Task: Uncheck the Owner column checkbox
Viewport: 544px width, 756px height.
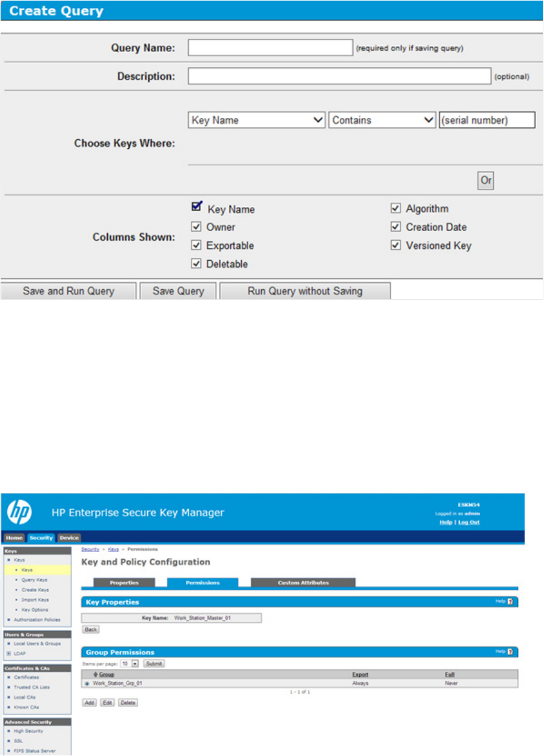Action: coord(196,227)
